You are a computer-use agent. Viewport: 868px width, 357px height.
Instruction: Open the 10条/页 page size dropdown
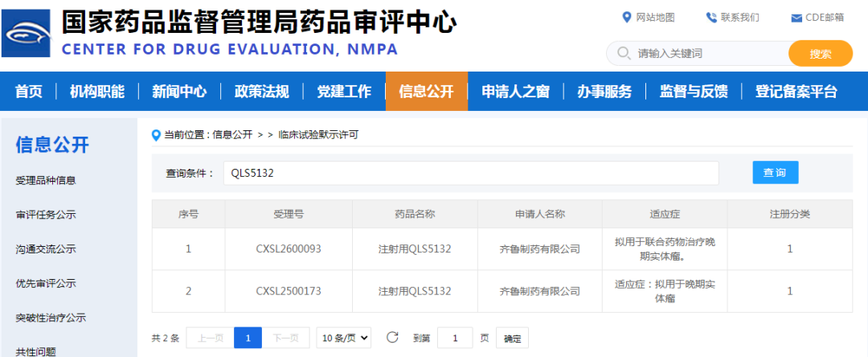click(x=344, y=338)
